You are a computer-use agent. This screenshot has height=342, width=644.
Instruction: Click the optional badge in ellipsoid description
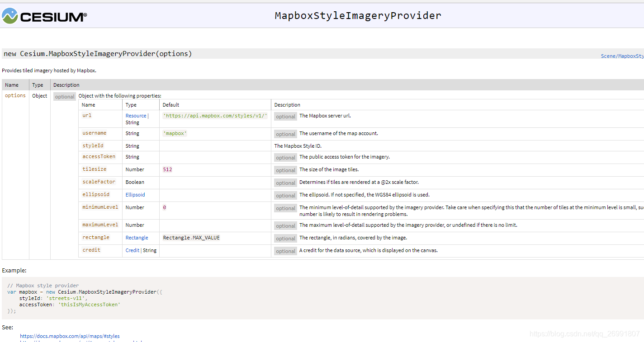coord(286,196)
